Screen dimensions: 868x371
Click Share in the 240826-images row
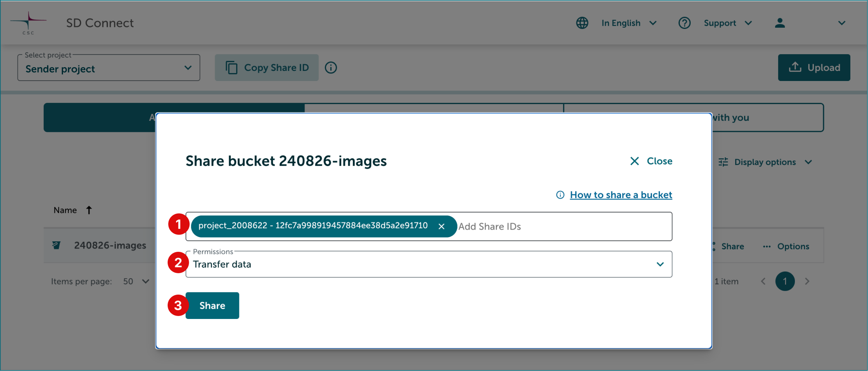tap(732, 246)
